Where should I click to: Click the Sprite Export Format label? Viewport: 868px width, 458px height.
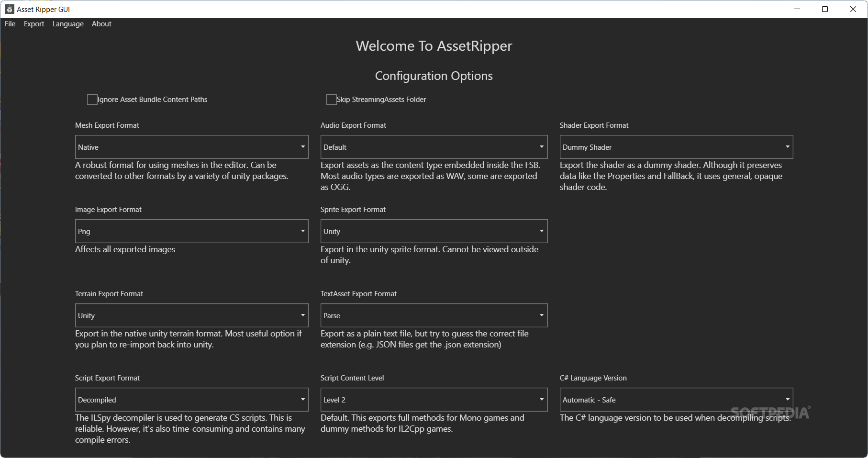pyautogui.click(x=353, y=210)
